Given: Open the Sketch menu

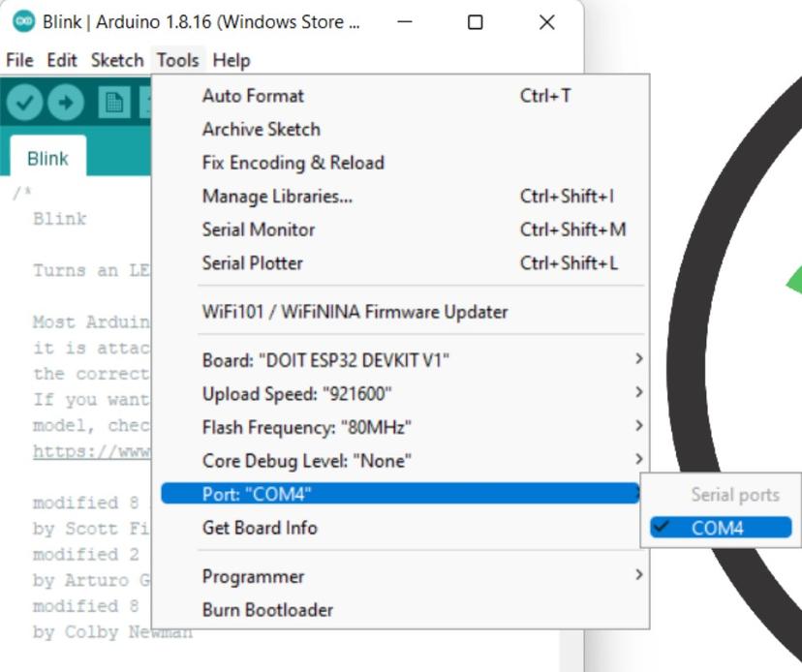Looking at the screenshot, I should pos(116,60).
